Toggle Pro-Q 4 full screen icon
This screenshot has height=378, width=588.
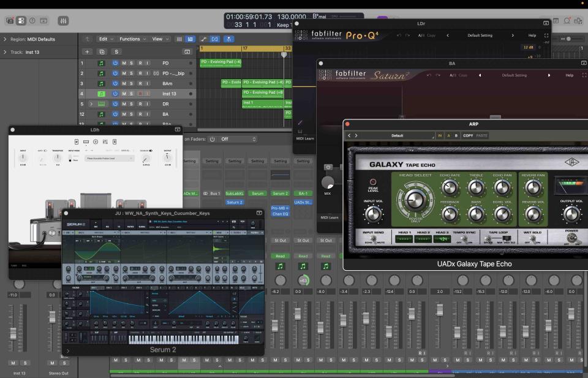546,36
